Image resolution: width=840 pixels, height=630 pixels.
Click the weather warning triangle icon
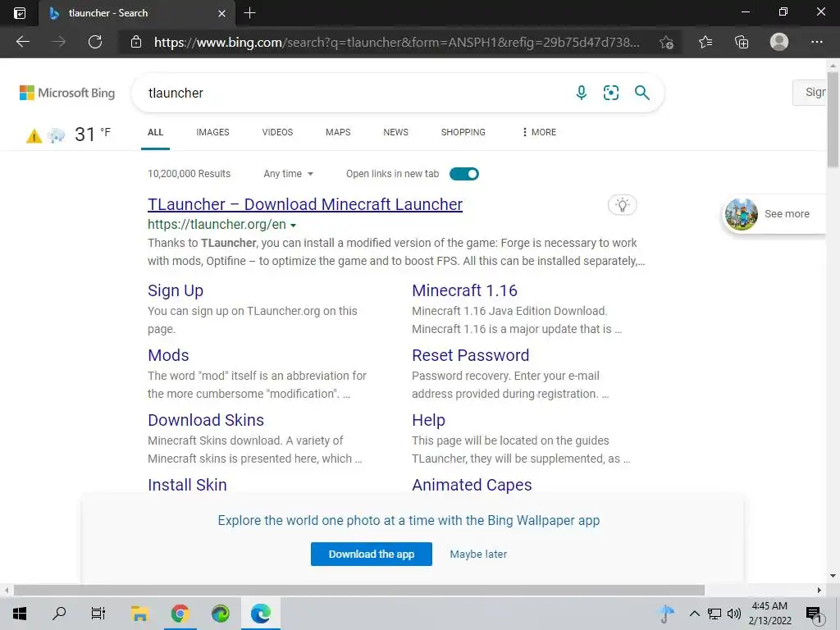(34, 135)
